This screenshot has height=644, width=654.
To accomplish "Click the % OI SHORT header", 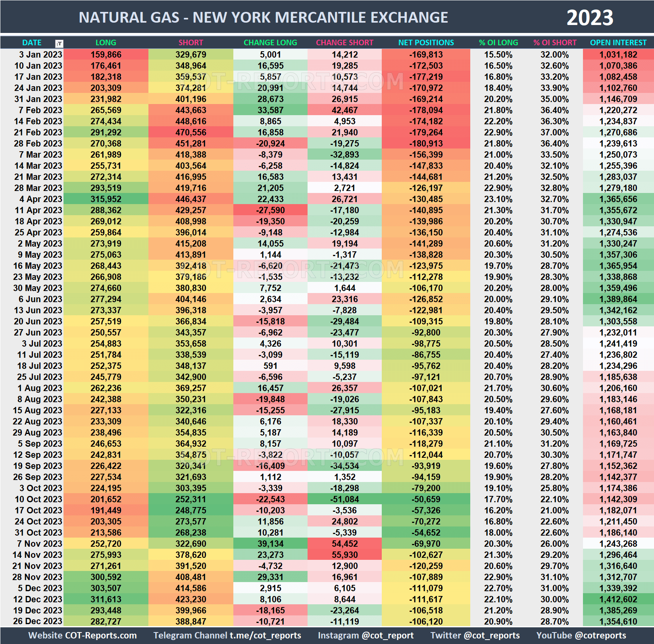I will (555, 42).
